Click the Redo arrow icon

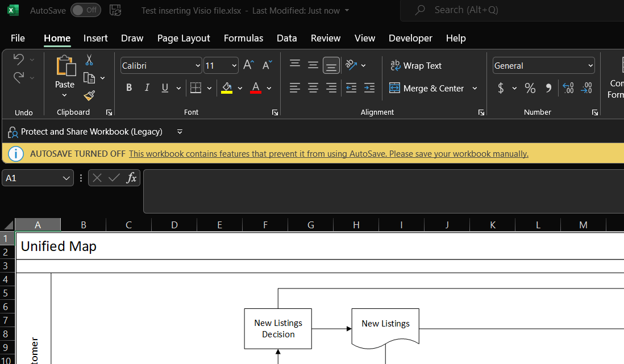click(18, 77)
